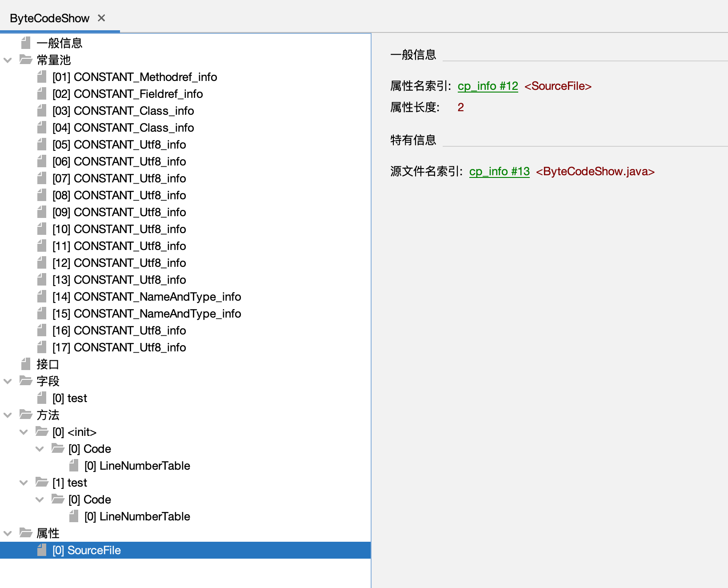Screen dimensions: 728x588
Task: Switch to the ByteCodeShow tab
Action: [x=49, y=18]
